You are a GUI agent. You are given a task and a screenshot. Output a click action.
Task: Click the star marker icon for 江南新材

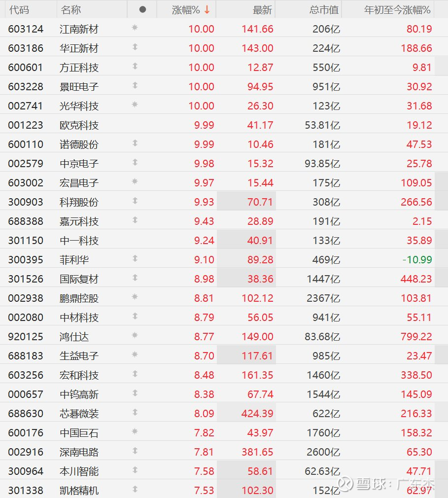[x=135, y=28]
